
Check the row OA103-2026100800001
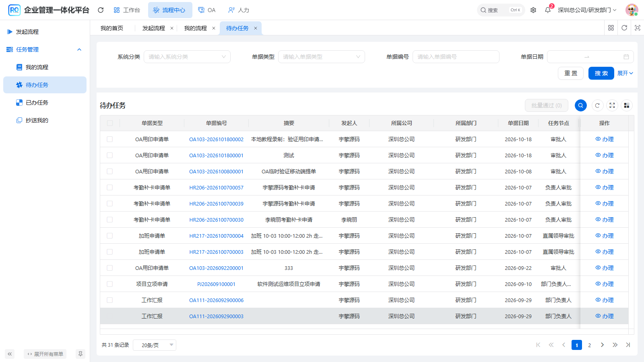110,171
